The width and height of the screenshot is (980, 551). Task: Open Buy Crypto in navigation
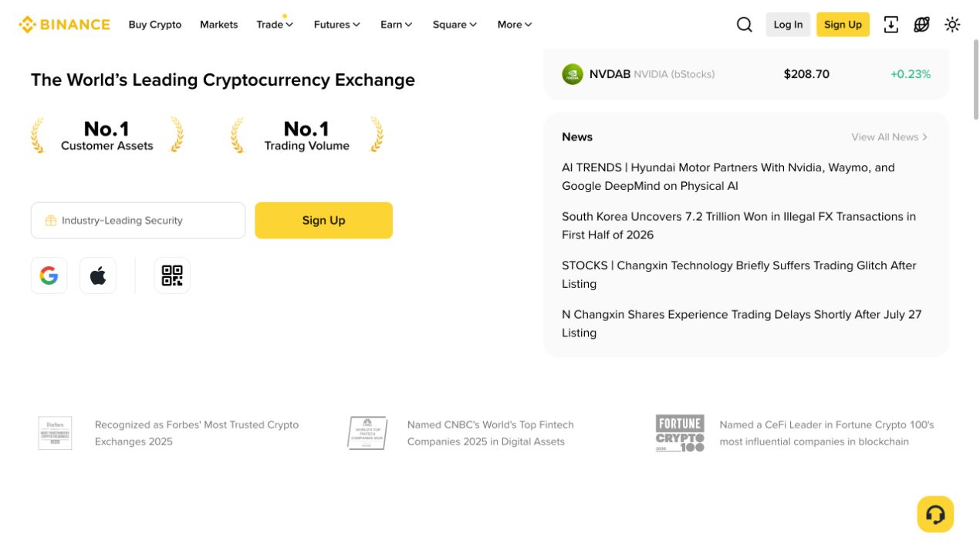155,25
